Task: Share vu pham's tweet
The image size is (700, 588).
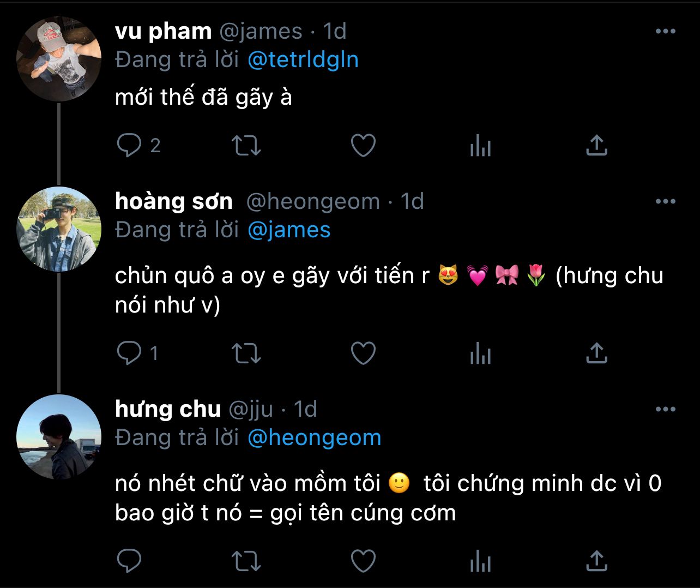Action: 596,146
